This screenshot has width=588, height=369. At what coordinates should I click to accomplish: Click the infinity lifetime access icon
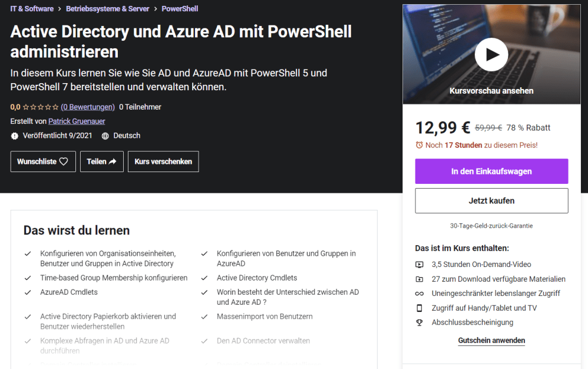pos(419,294)
